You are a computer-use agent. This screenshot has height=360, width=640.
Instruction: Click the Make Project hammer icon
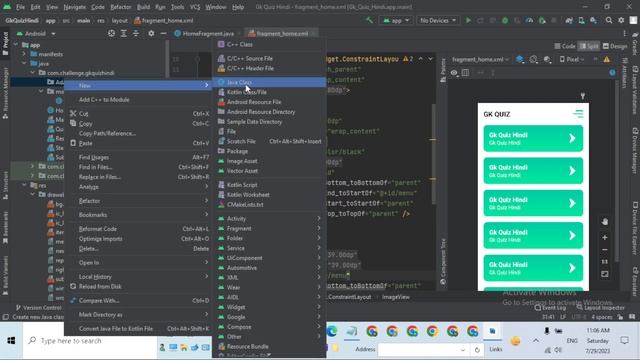(x=369, y=20)
